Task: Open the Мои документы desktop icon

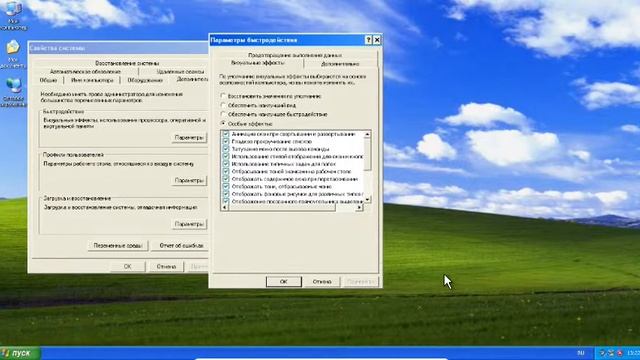Action: pos(13,54)
